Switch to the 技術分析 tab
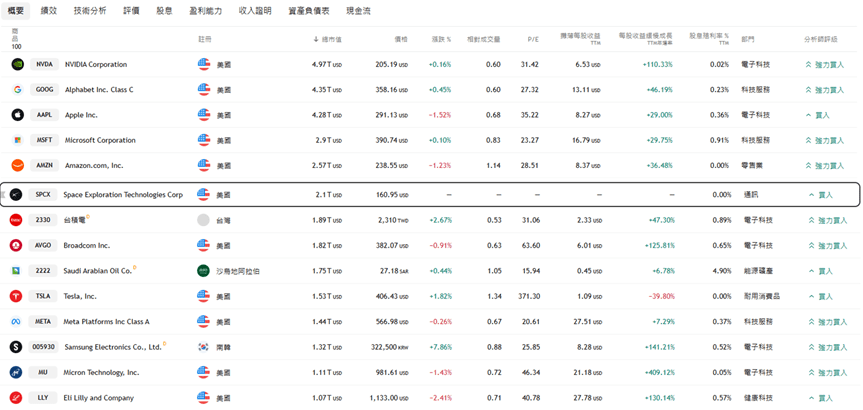Image resolution: width=863 pixels, height=410 pixels. (x=90, y=10)
